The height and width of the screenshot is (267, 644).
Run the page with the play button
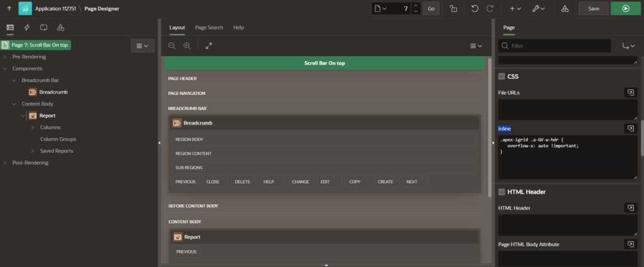point(625,9)
